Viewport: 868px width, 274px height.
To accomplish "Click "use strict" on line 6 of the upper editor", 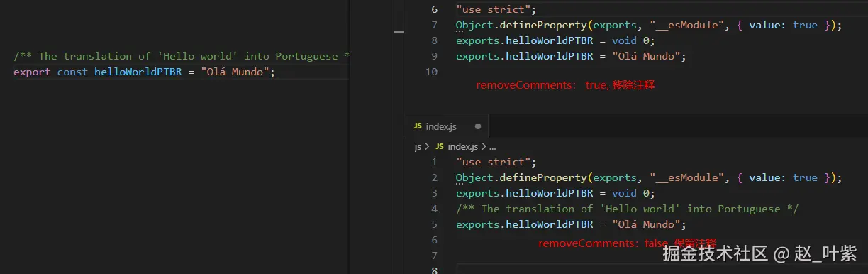I will coord(493,9).
